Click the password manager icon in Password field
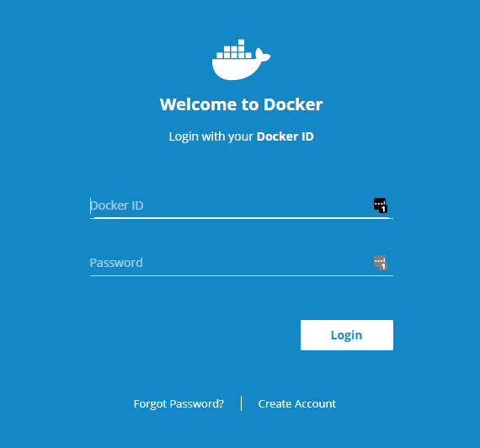The height and width of the screenshot is (448, 480). click(381, 263)
